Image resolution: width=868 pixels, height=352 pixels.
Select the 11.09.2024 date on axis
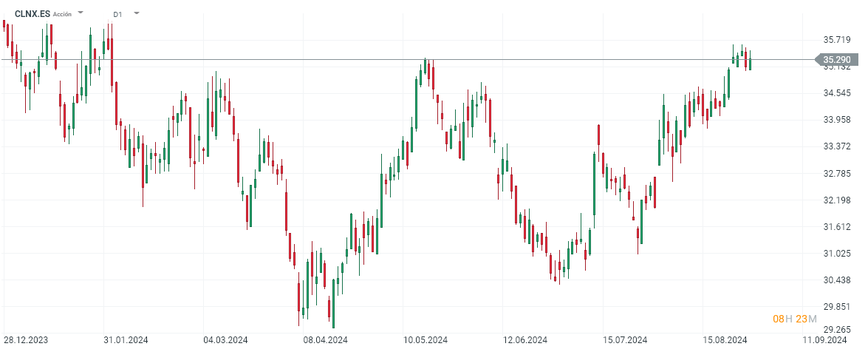point(825,340)
